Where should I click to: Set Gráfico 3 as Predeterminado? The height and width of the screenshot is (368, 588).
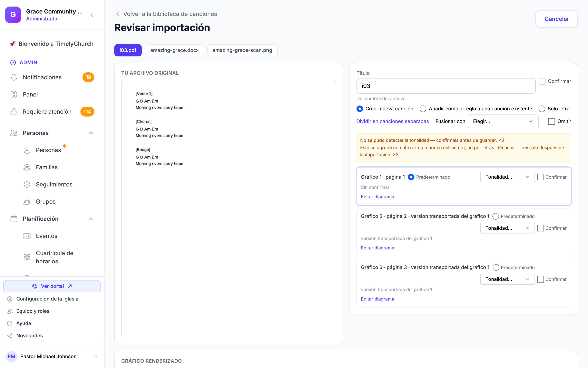(496, 267)
